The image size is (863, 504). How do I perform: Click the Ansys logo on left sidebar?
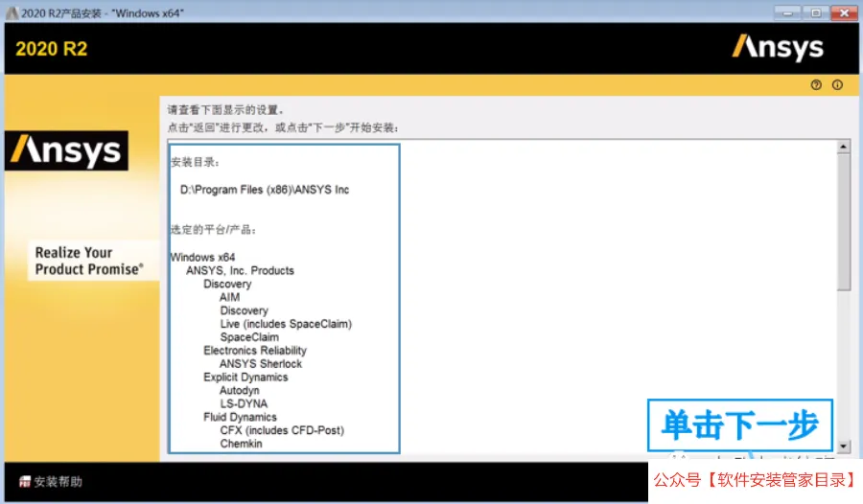coord(66,150)
